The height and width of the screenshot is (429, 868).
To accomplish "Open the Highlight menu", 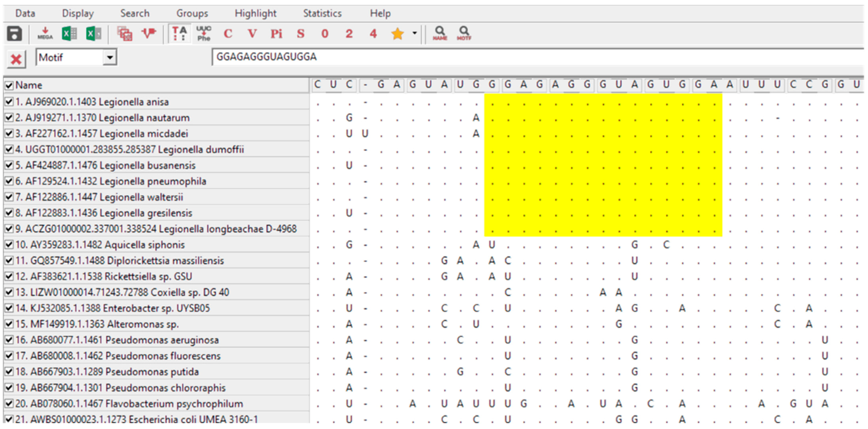I will pyautogui.click(x=255, y=14).
